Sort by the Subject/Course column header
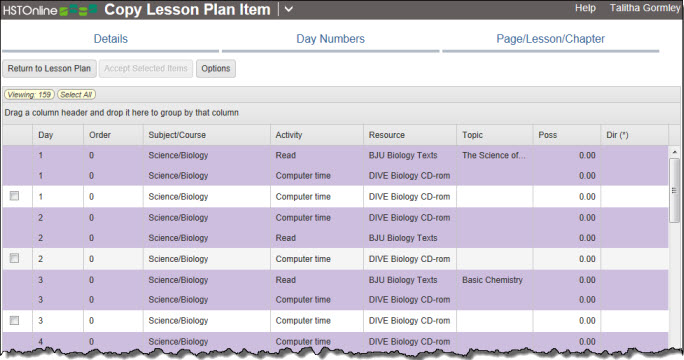684x360 pixels. (x=206, y=135)
